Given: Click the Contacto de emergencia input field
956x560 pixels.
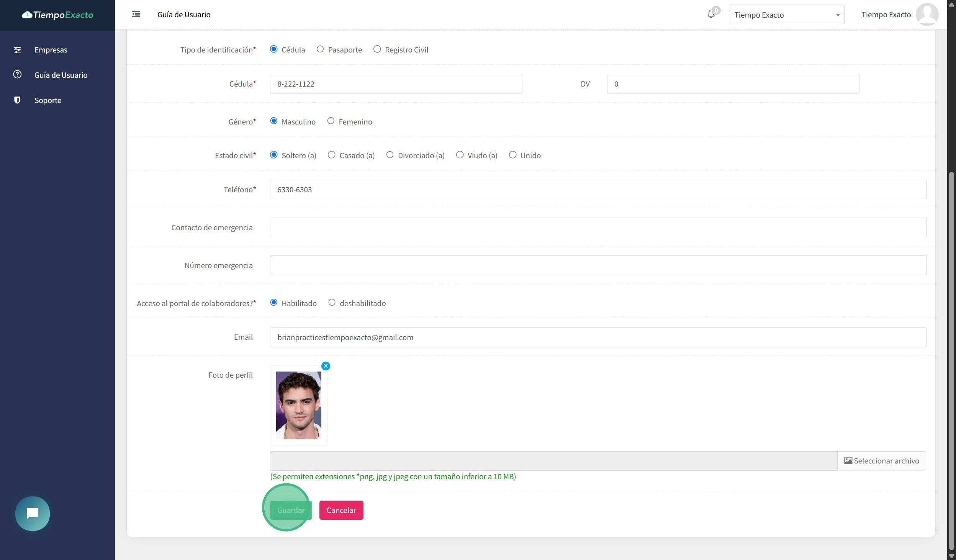Looking at the screenshot, I should click(597, 228).
